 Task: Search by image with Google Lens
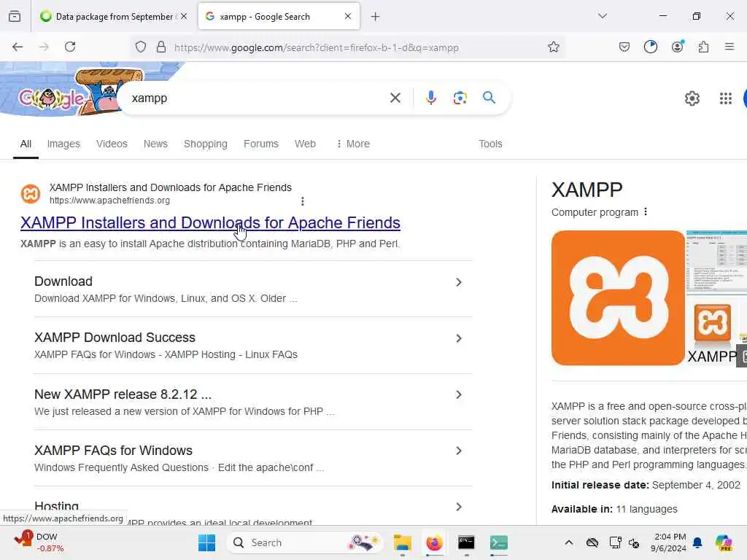pos(460,98)
